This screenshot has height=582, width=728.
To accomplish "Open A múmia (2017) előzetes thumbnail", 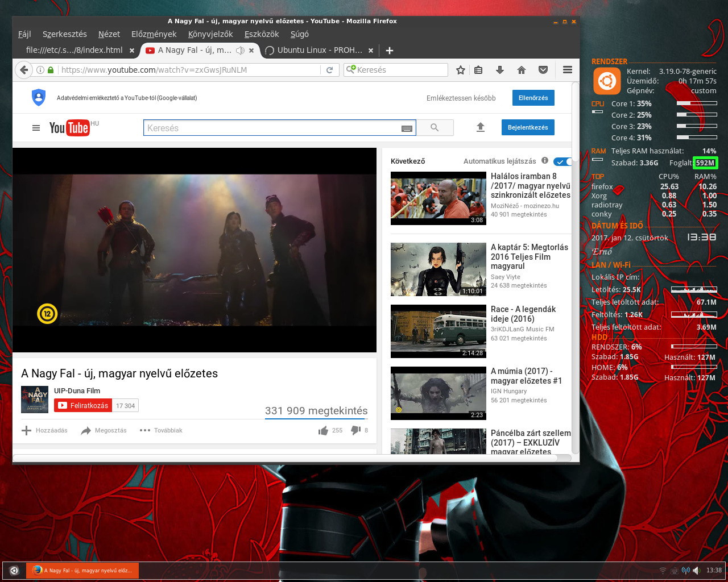I will [439, 393].
